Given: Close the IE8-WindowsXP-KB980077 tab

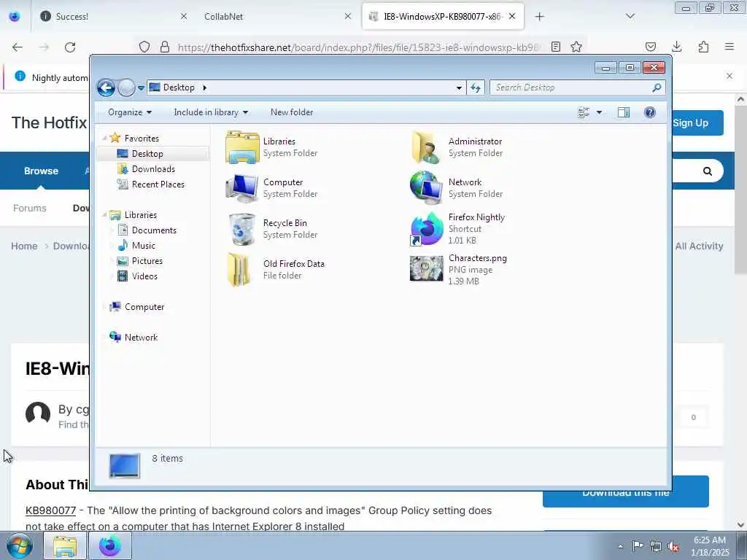Looking at the screenshot, I should tap(512, 16).
